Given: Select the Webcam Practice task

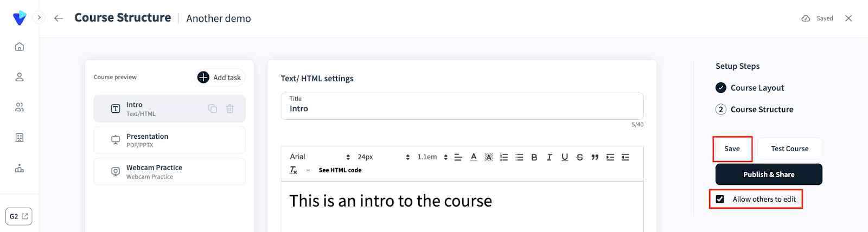Looking at the screenshot, I should pos(169,172).
